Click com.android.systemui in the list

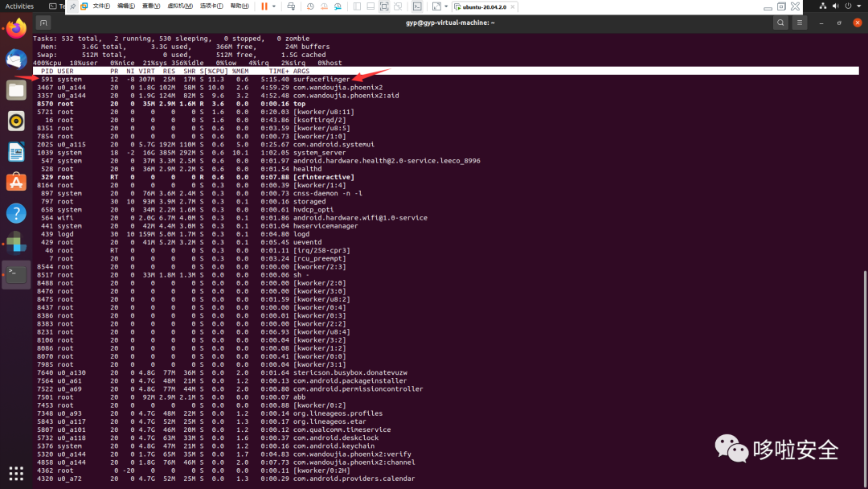[x=334, y=145]
